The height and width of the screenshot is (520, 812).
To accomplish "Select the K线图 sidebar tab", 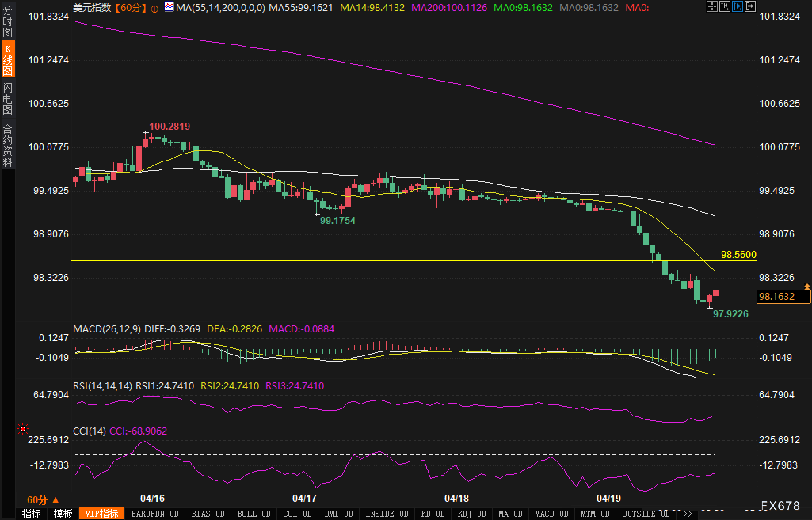I will pos(8,60).
